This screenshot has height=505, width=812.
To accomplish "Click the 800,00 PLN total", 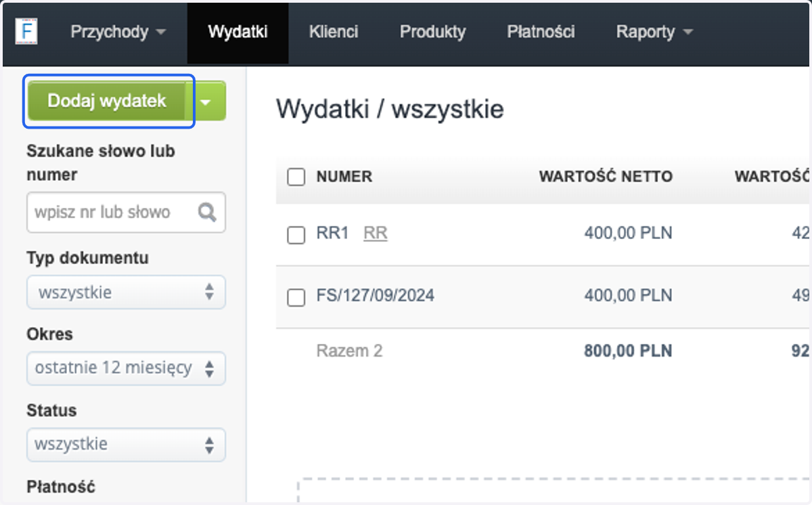I will (629, 351).
